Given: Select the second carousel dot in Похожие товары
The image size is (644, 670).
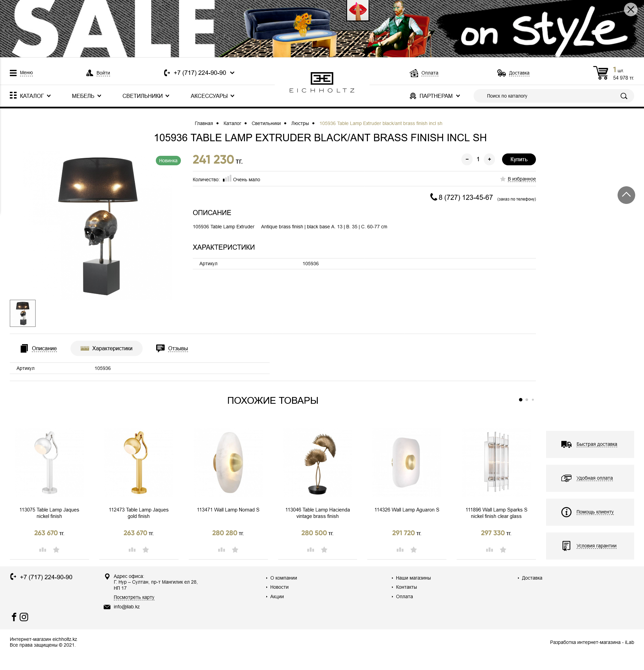Looking at the screenshot, I should (527, 400).
